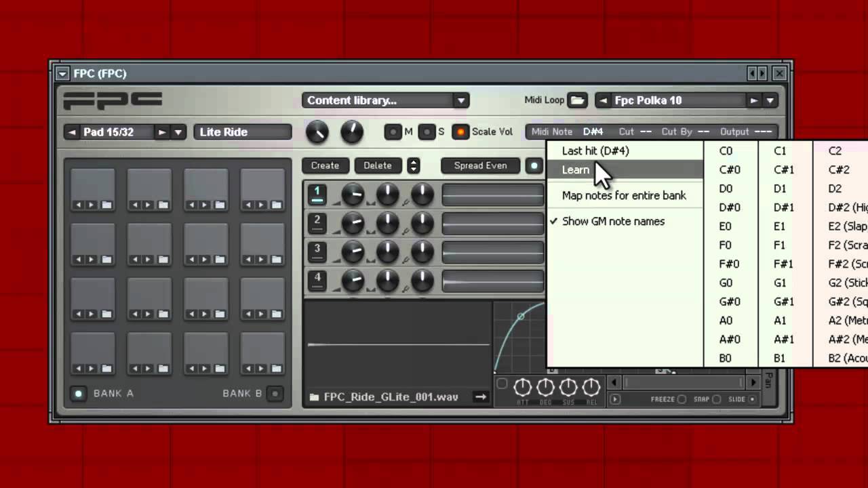Click layer 3 velocity range bar
This screenshot has height=488, width=868.
(x=493, y=252)
